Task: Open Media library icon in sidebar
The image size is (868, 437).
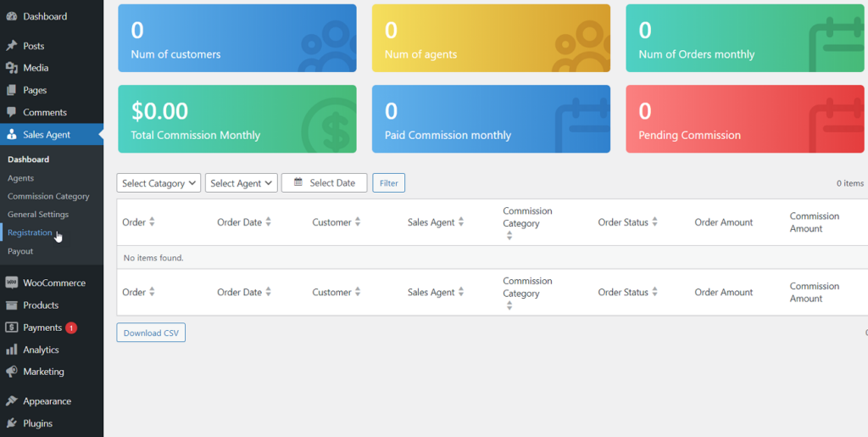Action: tap(11, 68)
